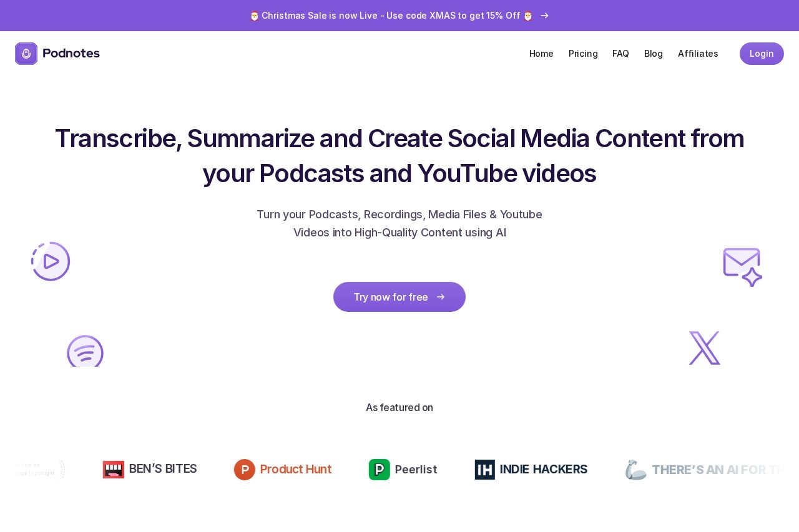This screenshot has width=799, height=532.
Task: Click the Try now for free button
Action: point(399,297)
